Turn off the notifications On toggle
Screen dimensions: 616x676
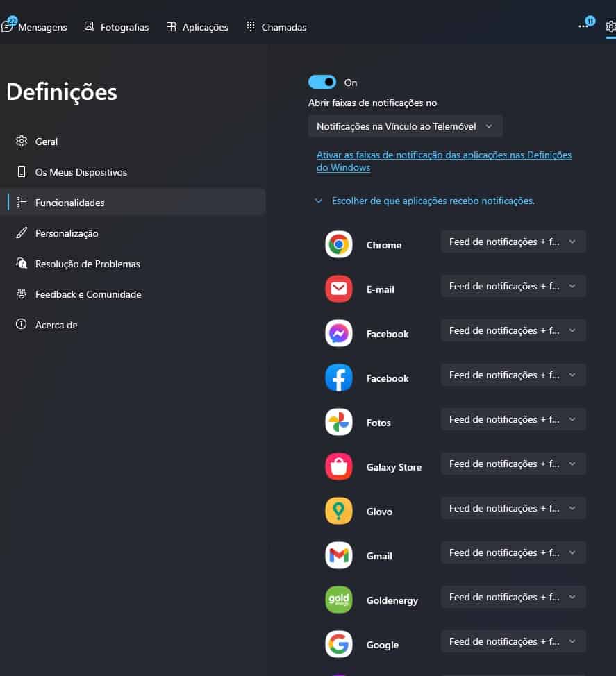click(322, 82)
